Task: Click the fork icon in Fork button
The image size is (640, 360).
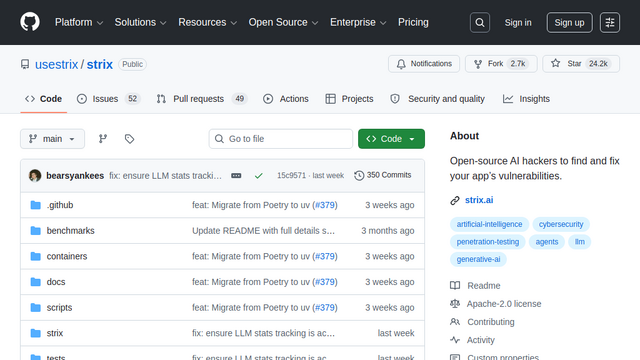Action: tap(478, 64)
